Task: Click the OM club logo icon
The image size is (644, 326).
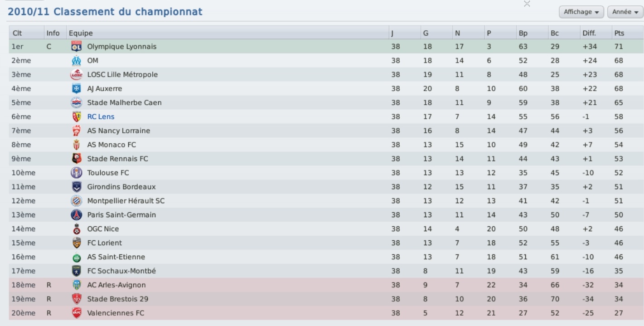Action: click(76, 60)
